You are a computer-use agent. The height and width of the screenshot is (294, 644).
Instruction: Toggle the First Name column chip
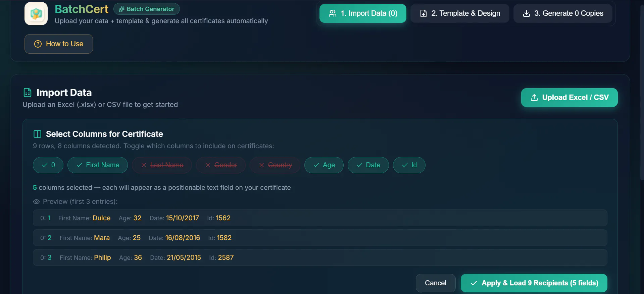98,165
